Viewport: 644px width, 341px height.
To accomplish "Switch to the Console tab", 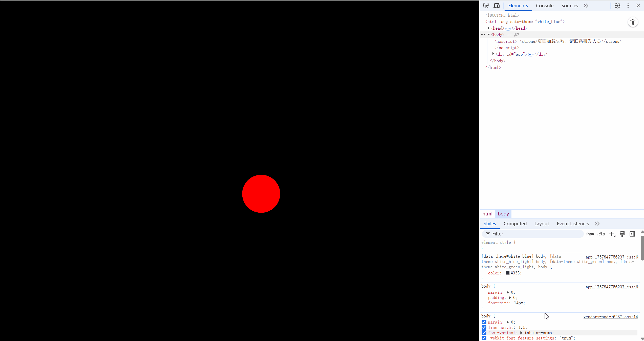I will (x=545, y=6).
